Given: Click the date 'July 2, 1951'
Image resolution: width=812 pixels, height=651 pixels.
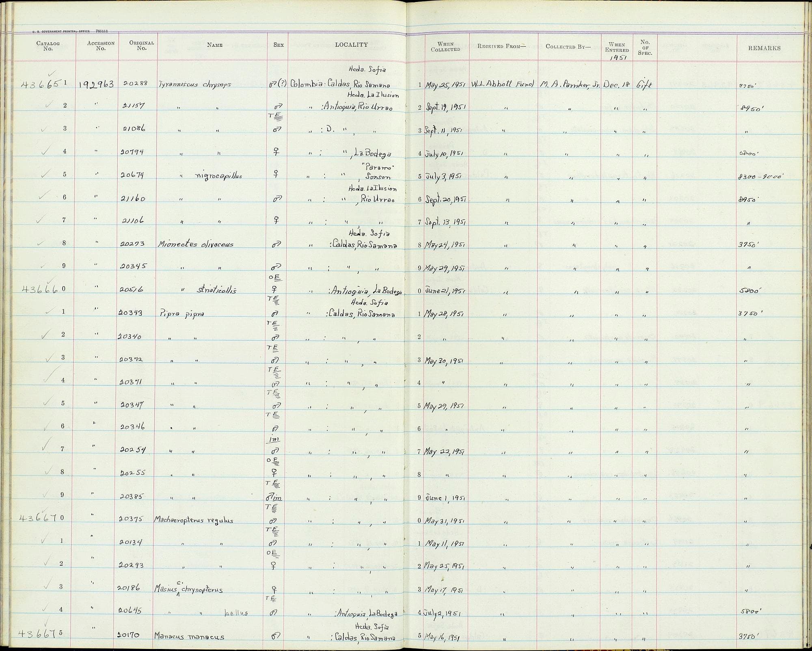Looking at the screenshot, I should point(443,614).
